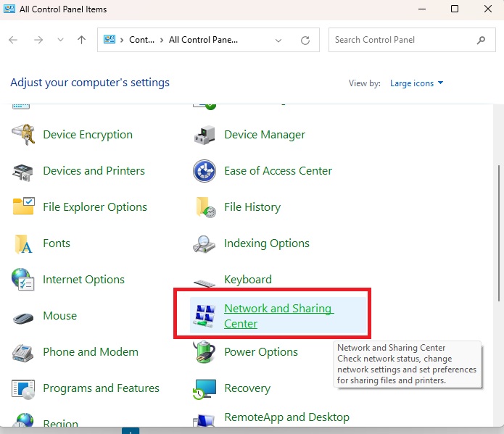
Task: Click the Phone and Modem icon
Action: point(22,353)
